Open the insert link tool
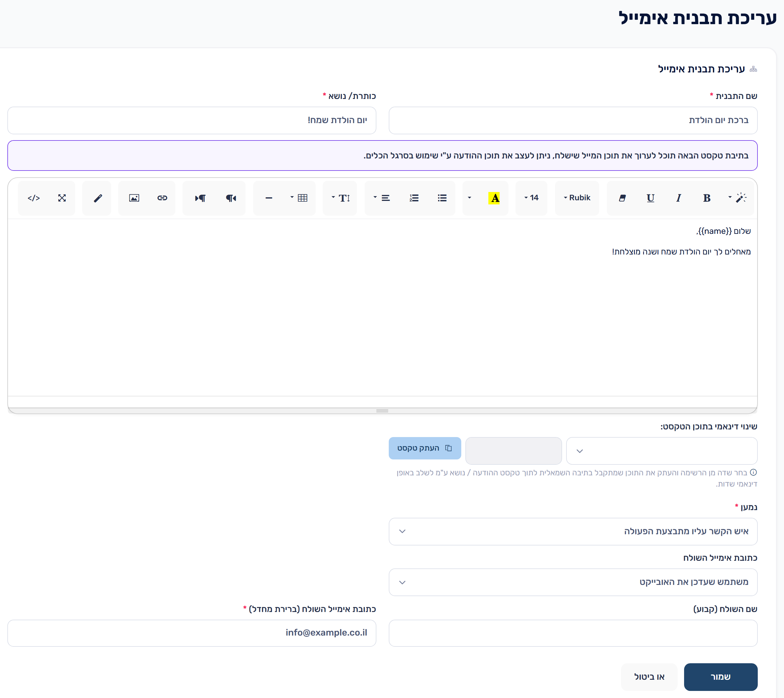The image size is (784, 698). point(162,198)
